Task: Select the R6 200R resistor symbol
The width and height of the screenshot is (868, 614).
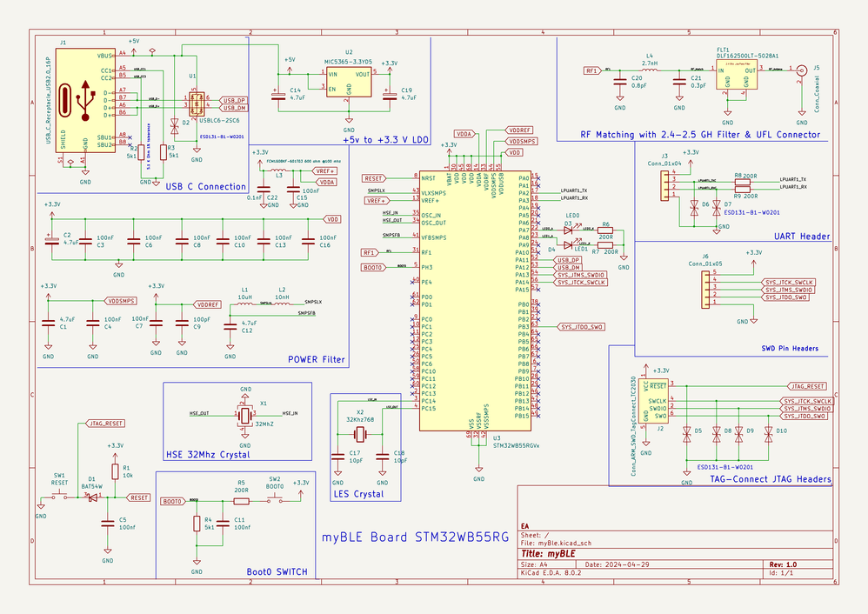Action: coord(605,230)
